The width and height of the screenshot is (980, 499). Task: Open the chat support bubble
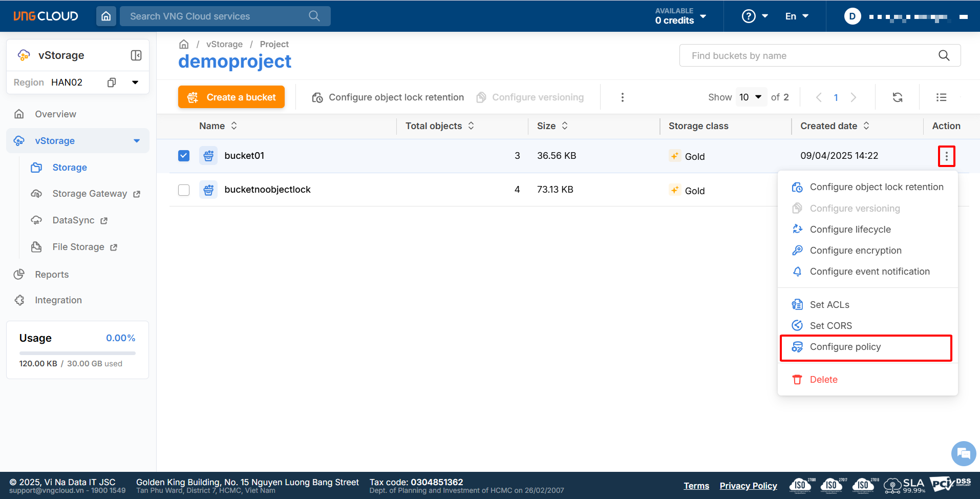pyautogui.click(x=963, y=453)
